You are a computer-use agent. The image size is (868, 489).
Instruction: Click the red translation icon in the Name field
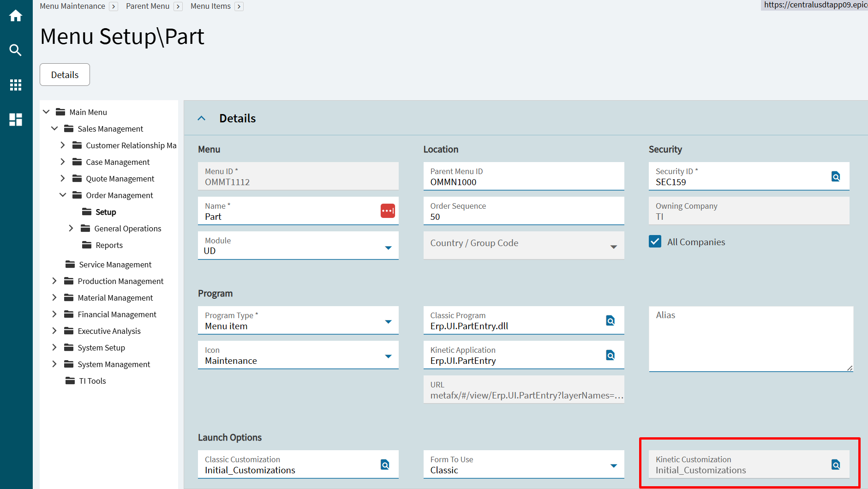pos(388,211)
